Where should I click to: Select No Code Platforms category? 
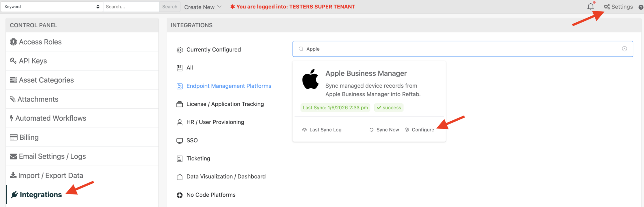tap(211, 195)
